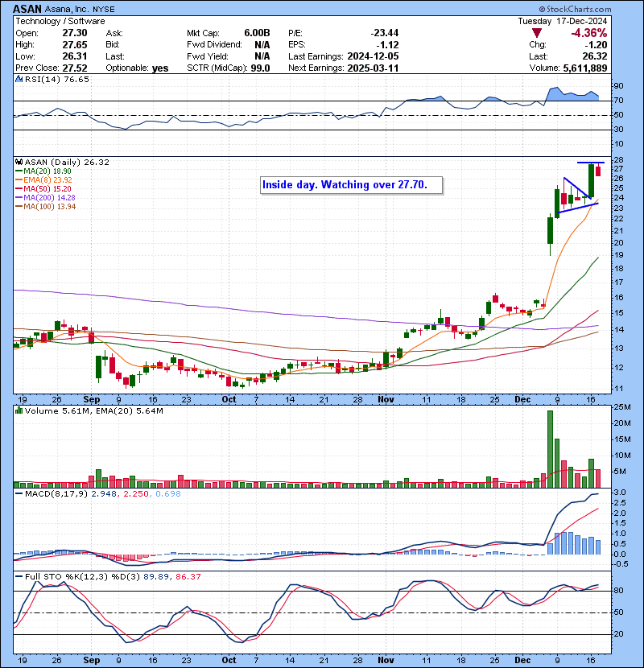Click the 3.0 label on the MACD axis
This screenshot has width=644, height=668.
pos(620,493)
